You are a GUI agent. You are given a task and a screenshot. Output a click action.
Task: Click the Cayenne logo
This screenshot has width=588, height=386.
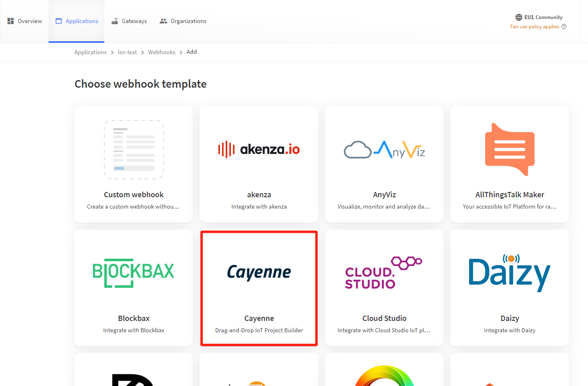tap(259, 272)
